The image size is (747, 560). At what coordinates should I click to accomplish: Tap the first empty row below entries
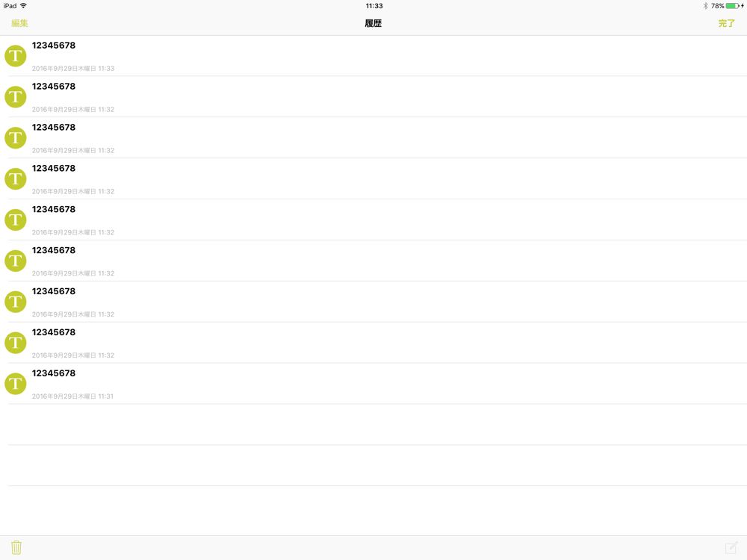pyautogui.click(x=373, y=424)
